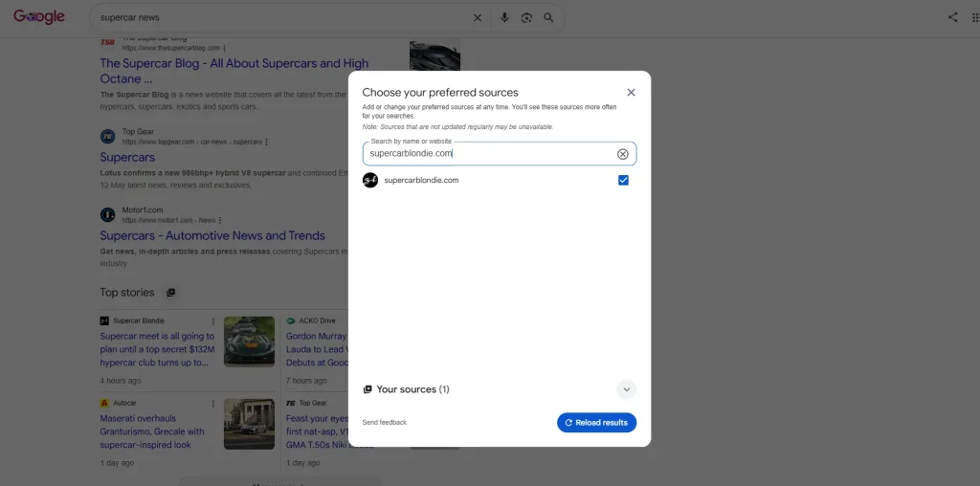Click the Top Gear result favicon
The height and width of the screenshot is (486, 980).
coord(107,136)
